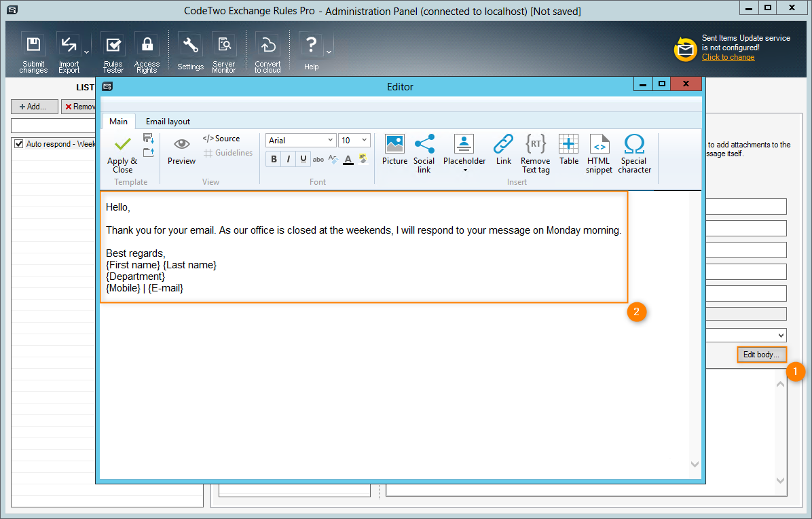812x519 pixels.
Task: Select the Auto respond - Week rule
Action: (60, 144)
